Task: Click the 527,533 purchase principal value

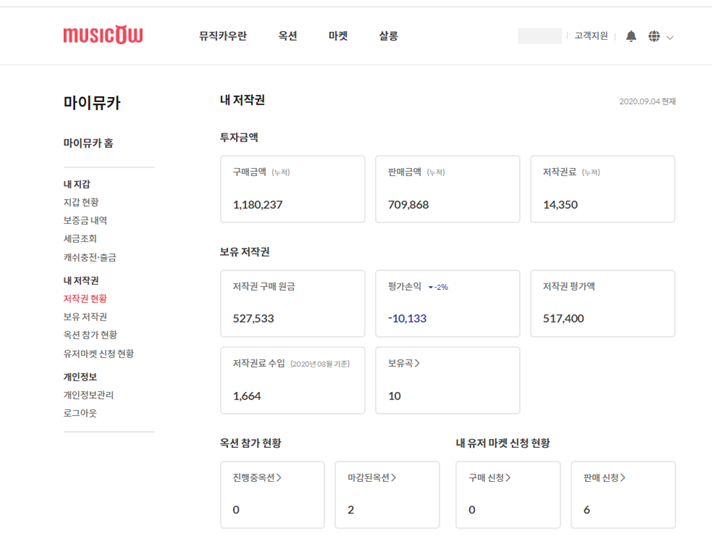Action: tap(253, 318)
